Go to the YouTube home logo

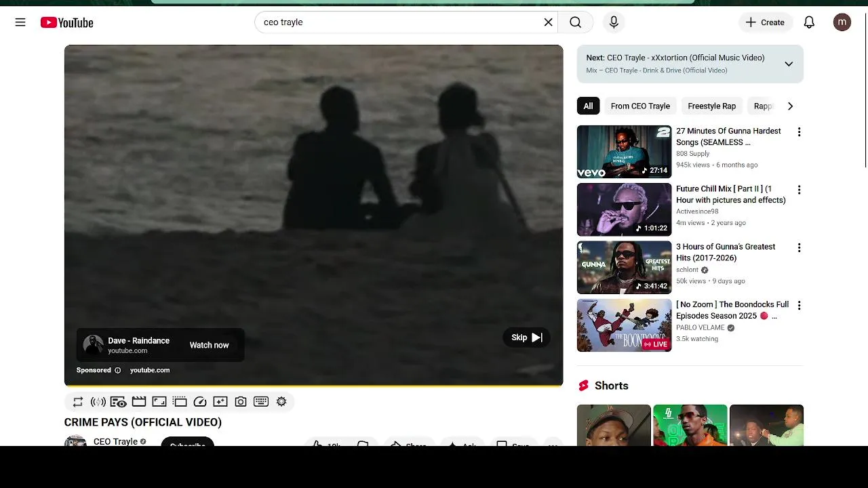pyautogui.click(x=66, y=22)
